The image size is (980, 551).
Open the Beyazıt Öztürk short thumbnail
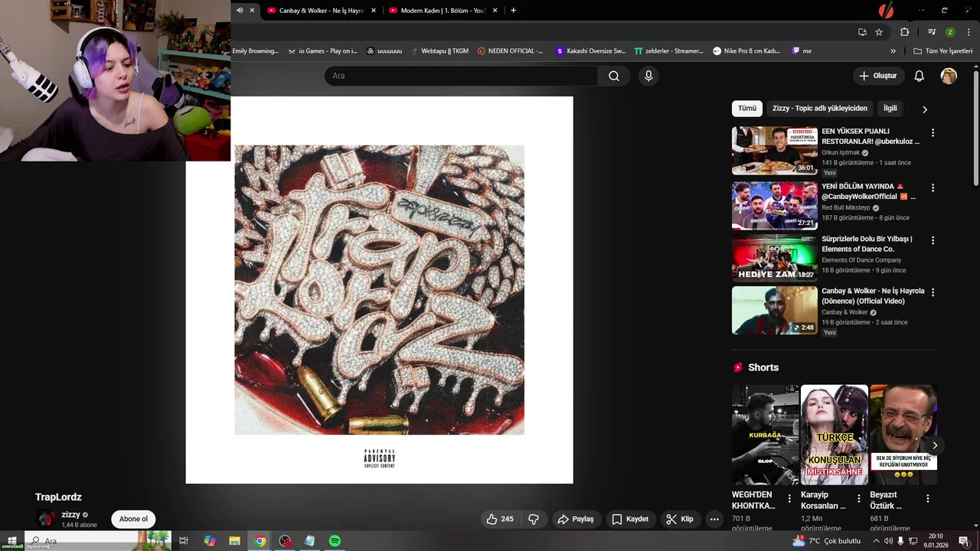point(903,435)
